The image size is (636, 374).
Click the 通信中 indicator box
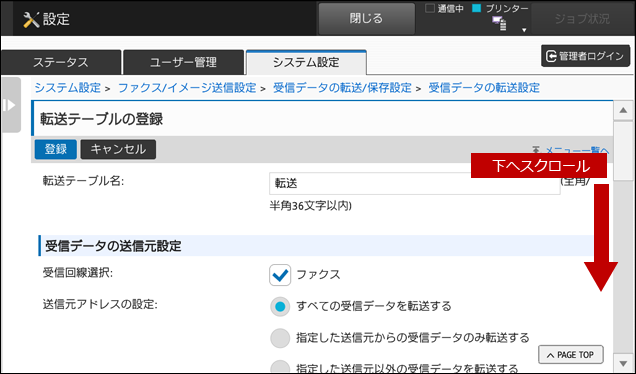430,8
